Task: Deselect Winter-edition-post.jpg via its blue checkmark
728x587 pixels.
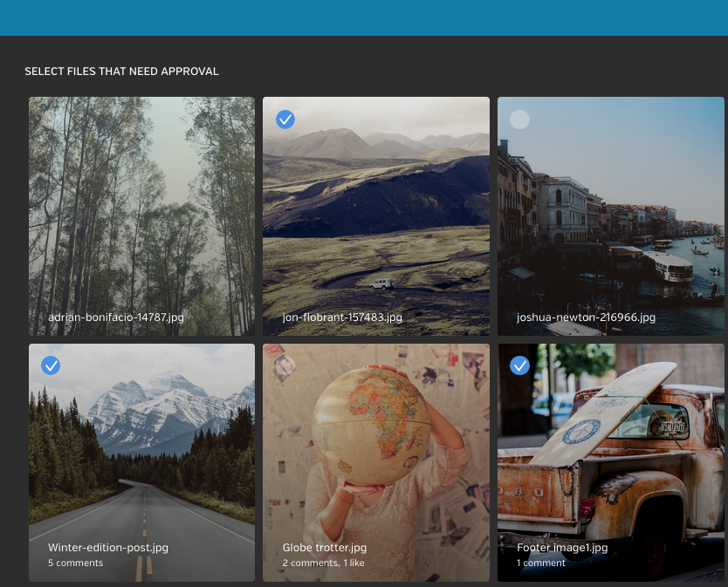Action: 51,365
